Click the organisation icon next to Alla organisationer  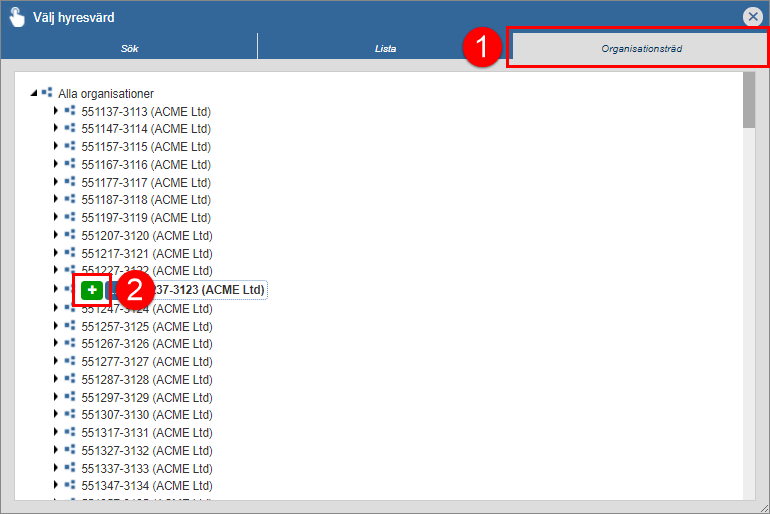(x=47, y=93)
